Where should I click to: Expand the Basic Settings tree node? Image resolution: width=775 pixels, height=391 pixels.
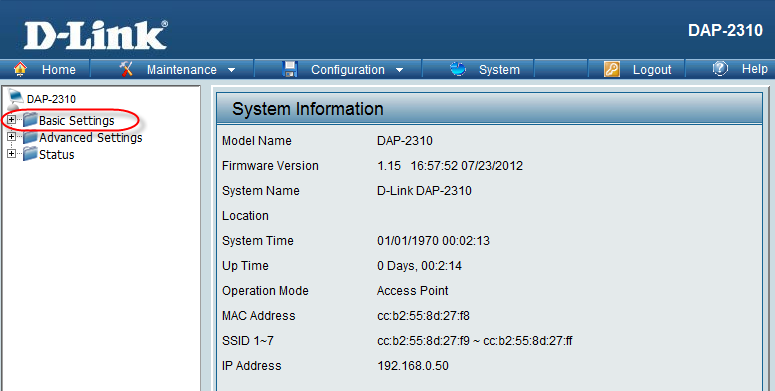(11, 120)
